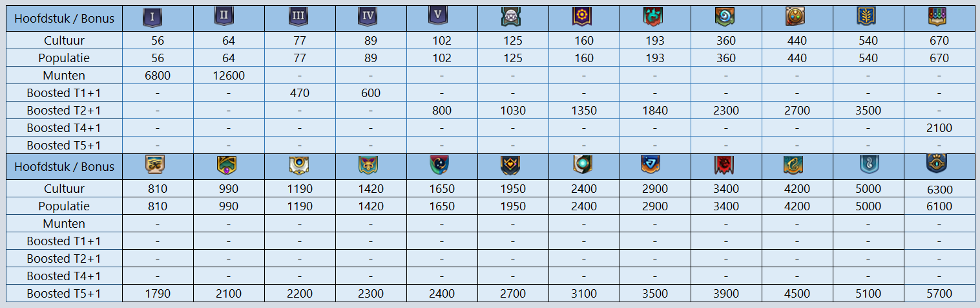Open the chapter IV banner icon
The image size is (980, 308).
coord(370,17)
